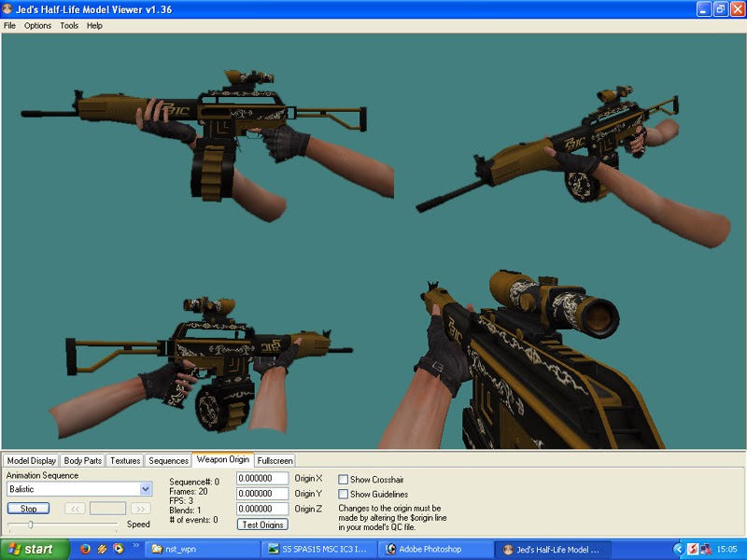This screenshot has height=560, width=747.
Task: Click the FPS: 3 text
Action: pos(181,501)
